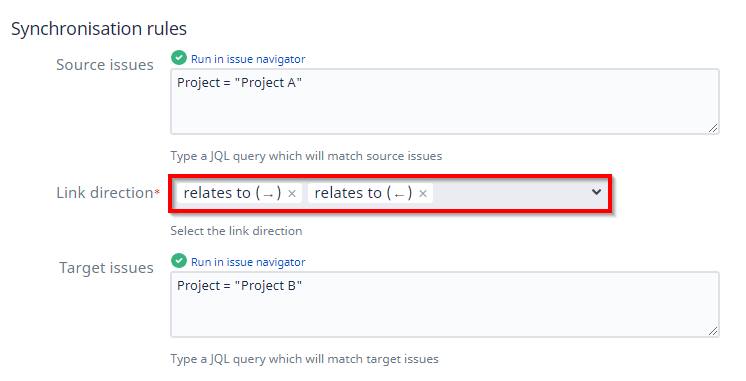This screenshot has height=381, width=746.
Task: Focus the Target issues JQL text area
Action: (445, 304)
